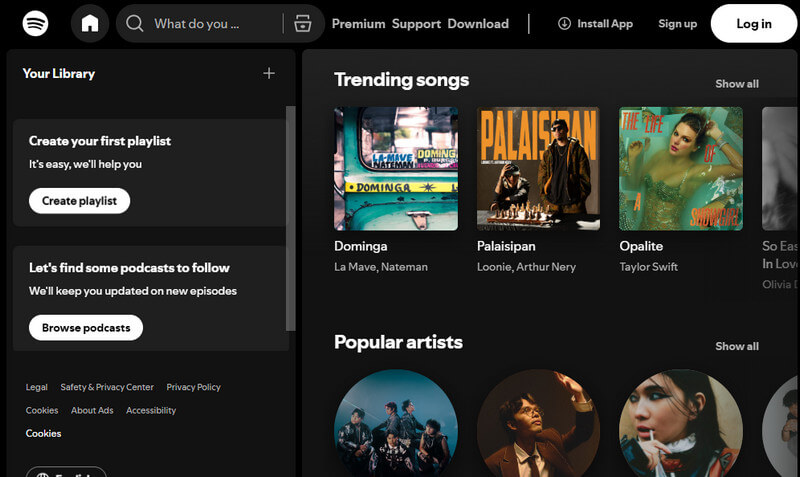Open the Accessibility link
Viewport: 800px width, 477px height.
pos(151,410)
